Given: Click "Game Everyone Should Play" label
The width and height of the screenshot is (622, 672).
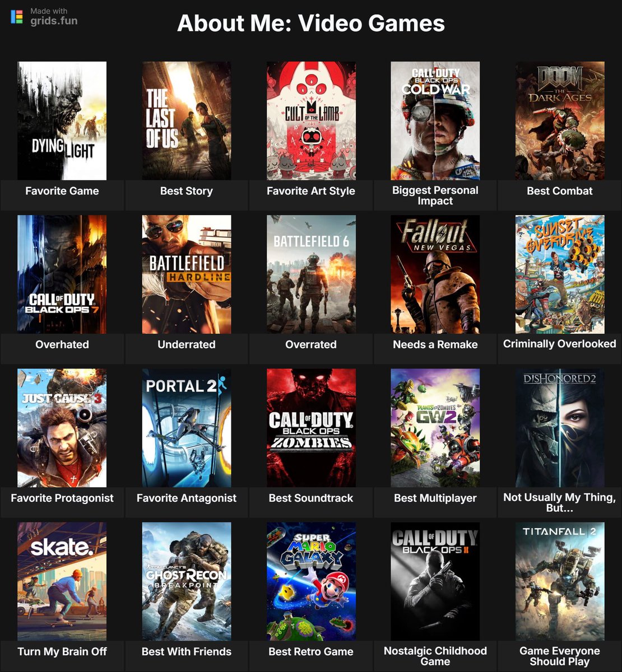Looking at the screenshot, I should pos(560,656).
